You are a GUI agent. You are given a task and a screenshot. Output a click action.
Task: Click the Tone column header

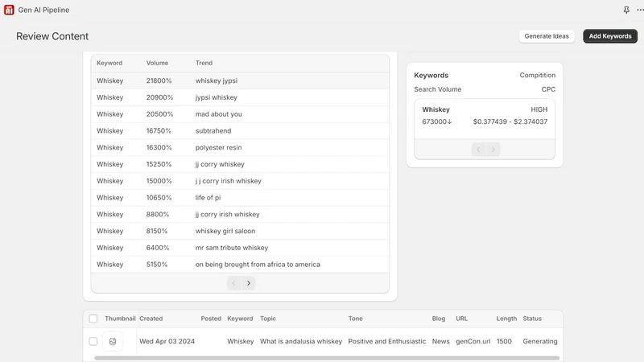pyautogui.click(x=355, y=319)
